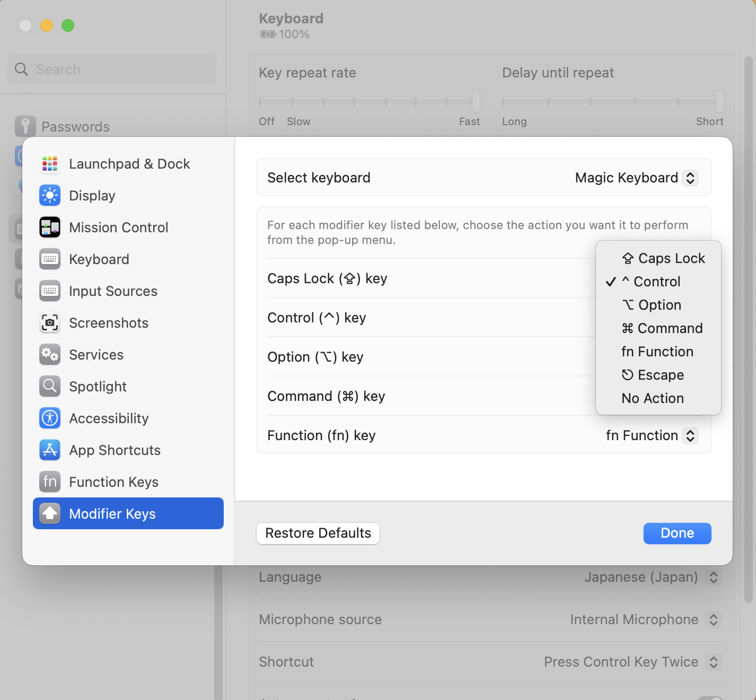Click the Search input field
Image resolution: width=756 pixels, height=700 pixels.
[112, 69]
